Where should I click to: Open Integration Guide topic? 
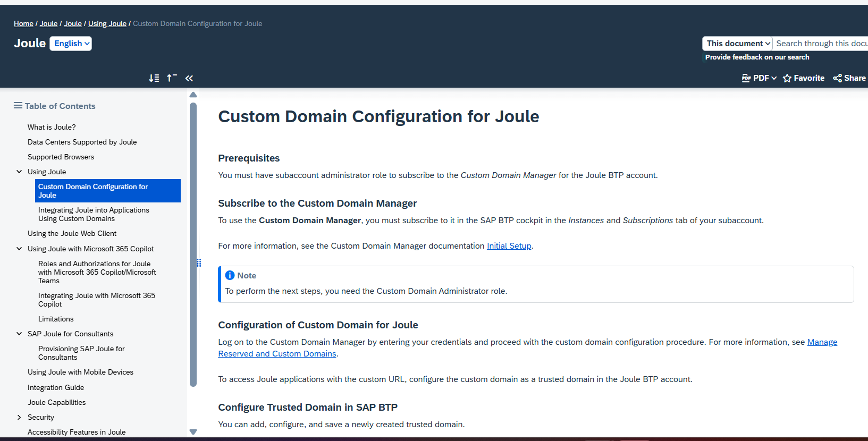[56, 387]
